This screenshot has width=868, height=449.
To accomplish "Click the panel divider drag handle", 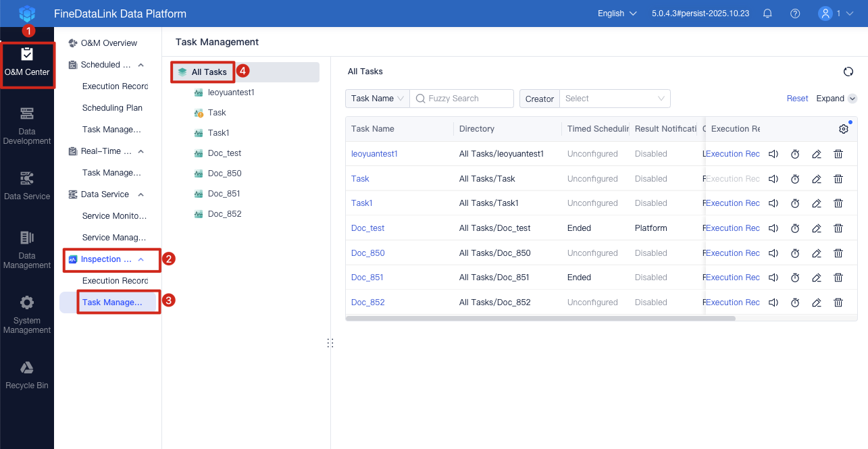I will (330, 343).
